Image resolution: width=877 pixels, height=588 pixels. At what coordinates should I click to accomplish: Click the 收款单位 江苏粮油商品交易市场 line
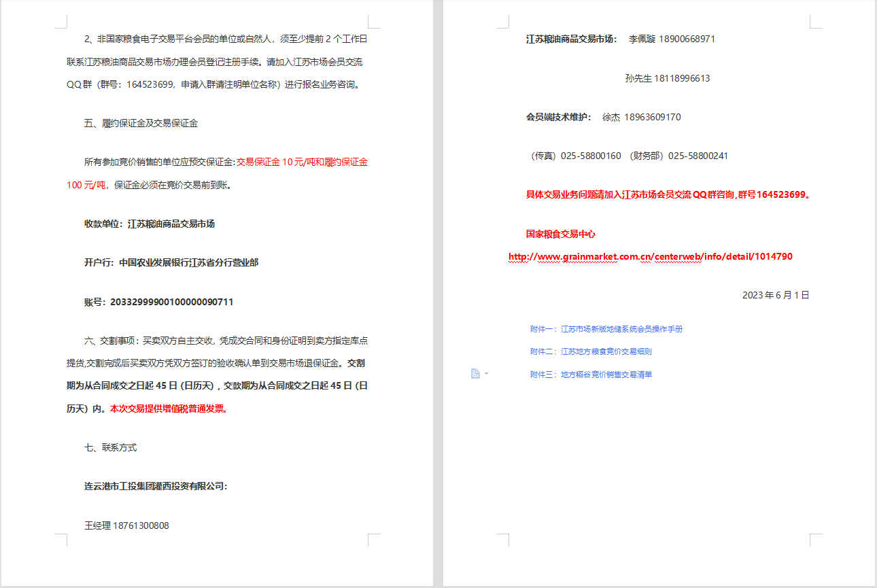150,224
